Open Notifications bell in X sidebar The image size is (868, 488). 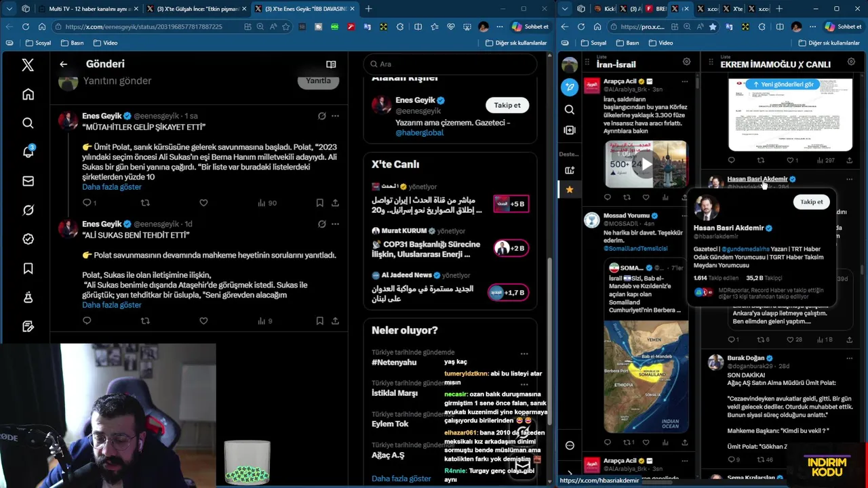28,152
